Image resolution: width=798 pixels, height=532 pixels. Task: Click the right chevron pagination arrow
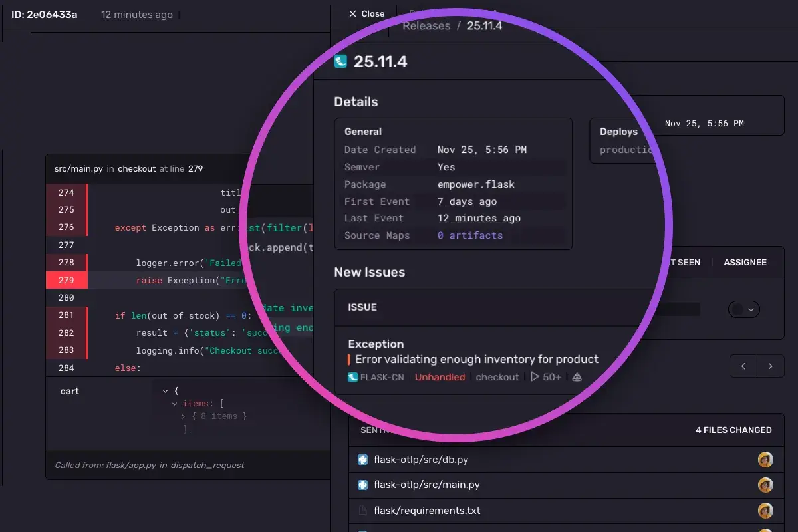771,366
